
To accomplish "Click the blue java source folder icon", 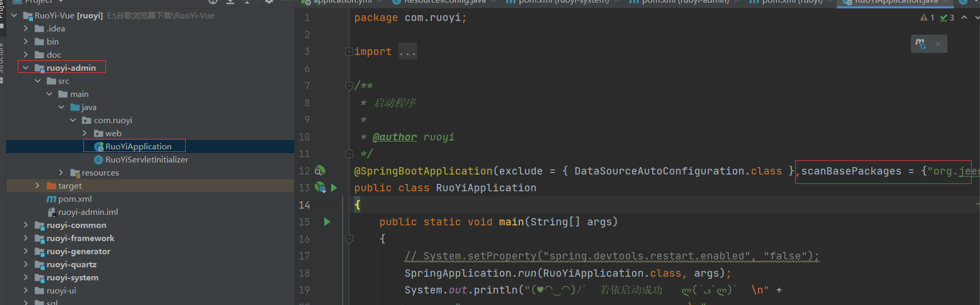I will [75, 107].
